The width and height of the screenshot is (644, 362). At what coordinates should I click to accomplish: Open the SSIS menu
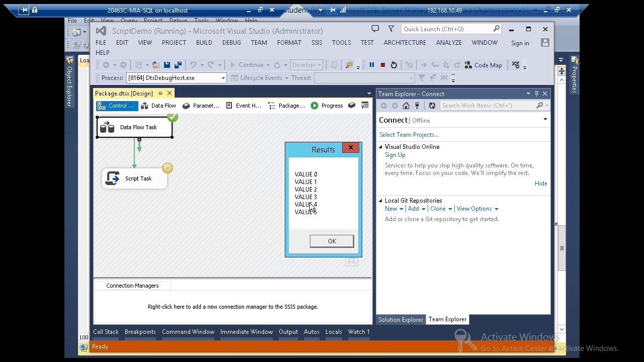click(316, 43)
